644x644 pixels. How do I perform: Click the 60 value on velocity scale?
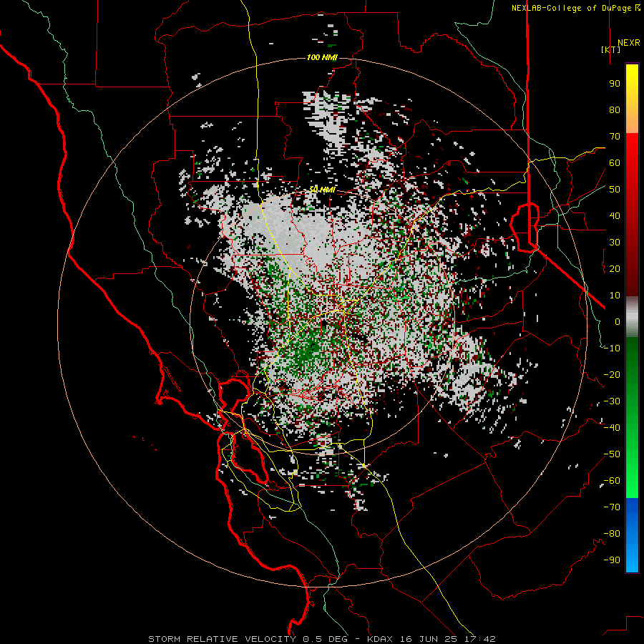point(615,162)
